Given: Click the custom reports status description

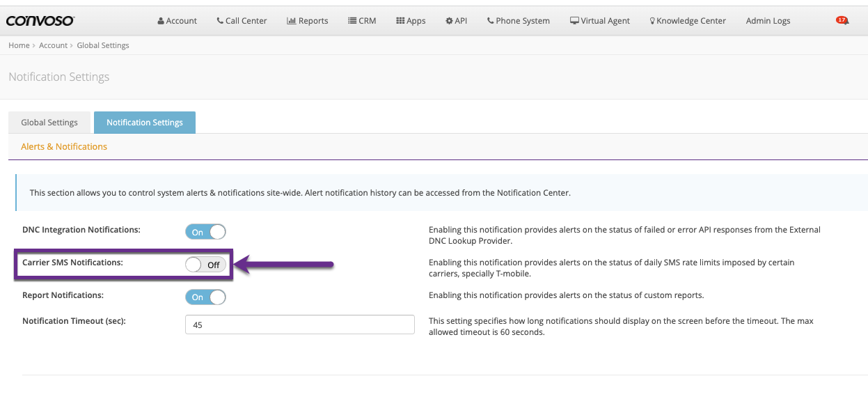Looking at the screenshot, I should pos(567,295).
